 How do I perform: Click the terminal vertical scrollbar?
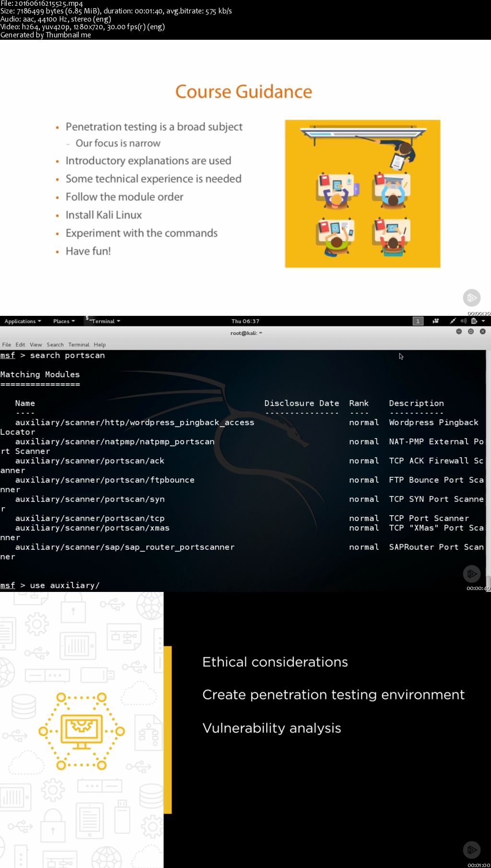(x=488, y=470)
